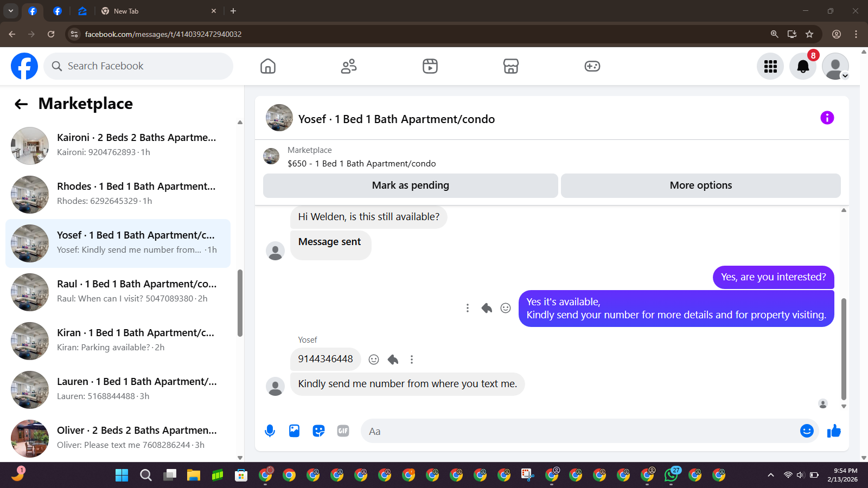Open the browser zoom magnifier icon
This screenshot has height=488, width=868.
tap(774, 34)
